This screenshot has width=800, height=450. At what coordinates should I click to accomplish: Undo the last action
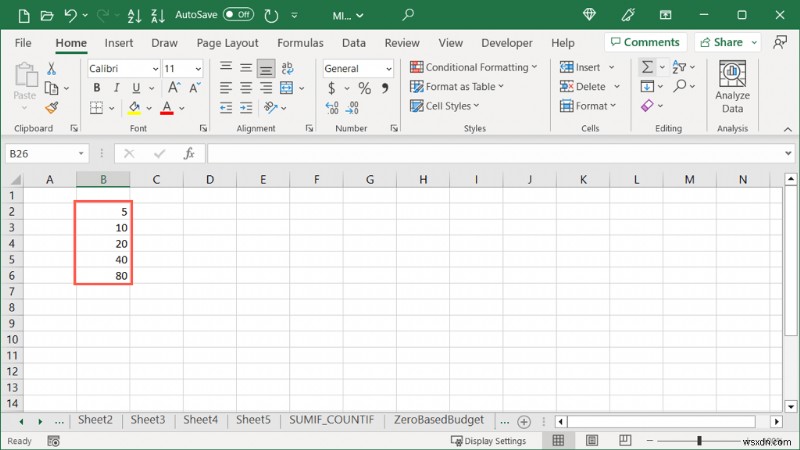(70, 15)
